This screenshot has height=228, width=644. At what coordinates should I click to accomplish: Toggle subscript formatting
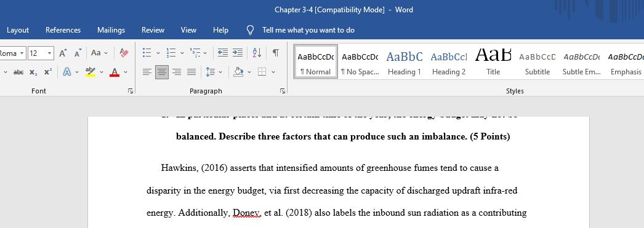[x=34, y=72]
